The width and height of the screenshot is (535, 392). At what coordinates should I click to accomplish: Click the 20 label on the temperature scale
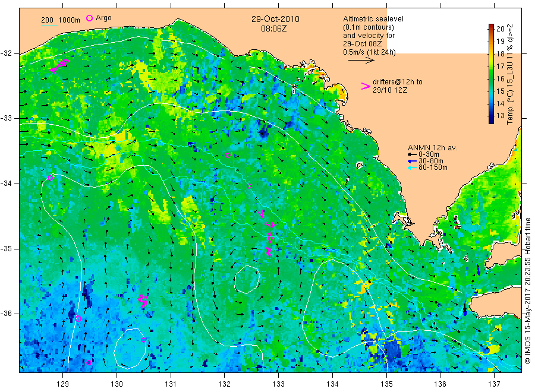click(500, 29)
